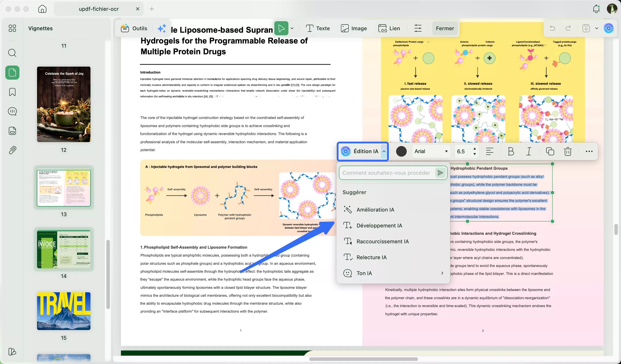The height and width of the screenshot is (364, 621).
Task: Click the Fermer button
Action: [444, 28]
